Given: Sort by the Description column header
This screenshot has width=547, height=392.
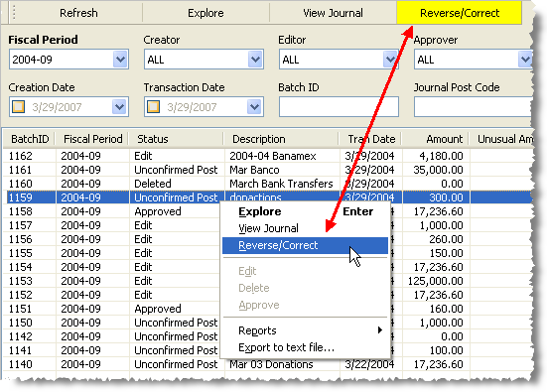Looking at the screenshot, I should 281,139.
